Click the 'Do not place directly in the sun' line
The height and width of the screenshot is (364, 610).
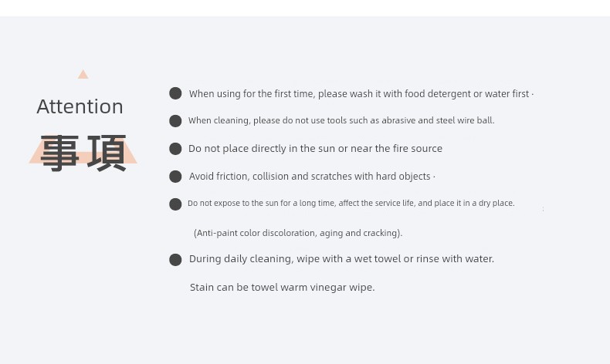tap(315, 148)
